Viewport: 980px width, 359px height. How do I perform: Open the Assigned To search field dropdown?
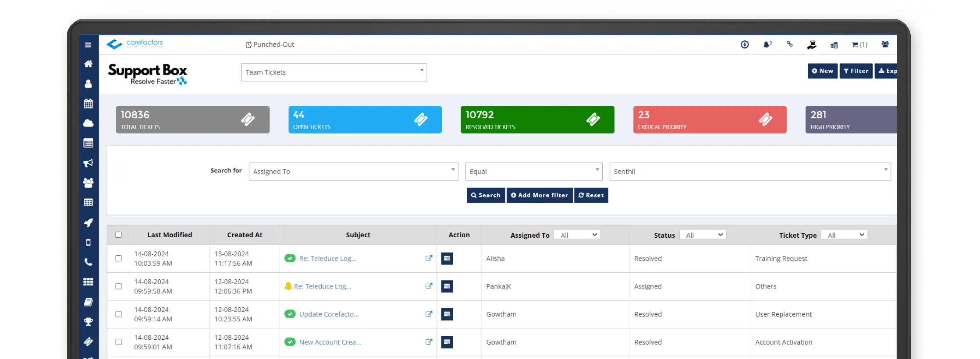coord(353,172)
